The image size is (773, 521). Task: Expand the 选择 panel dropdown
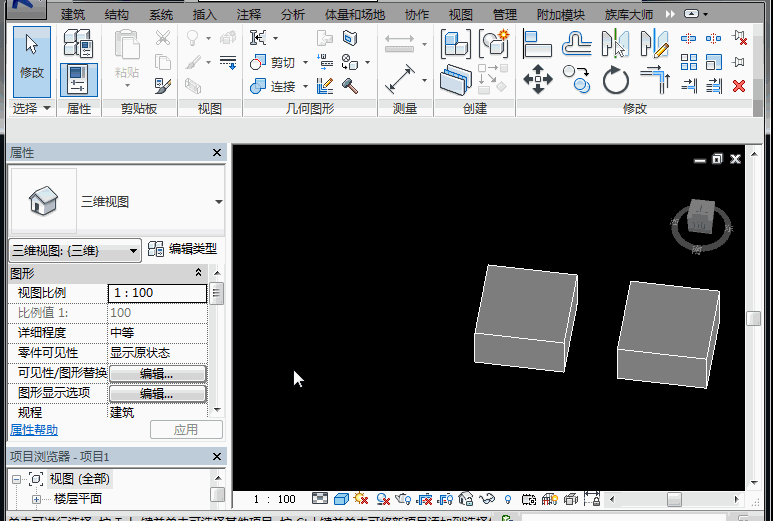[46, 108]
